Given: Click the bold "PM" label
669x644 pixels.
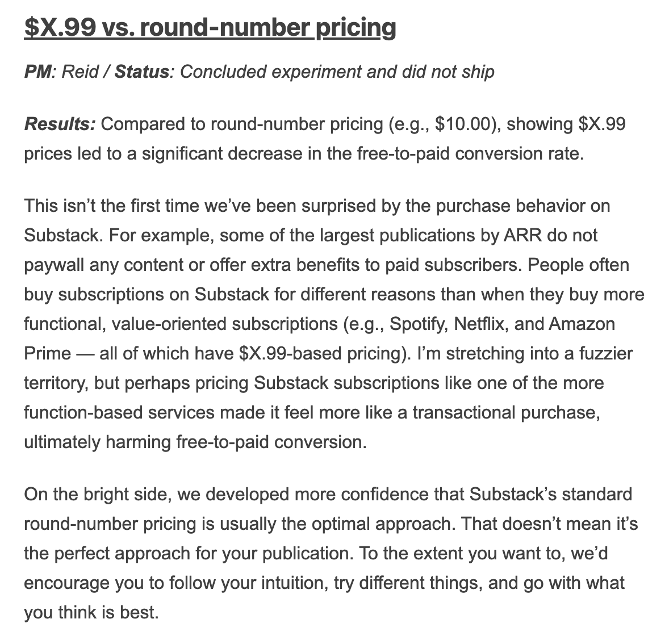Looking at the screenshot, I should (37, 72).
